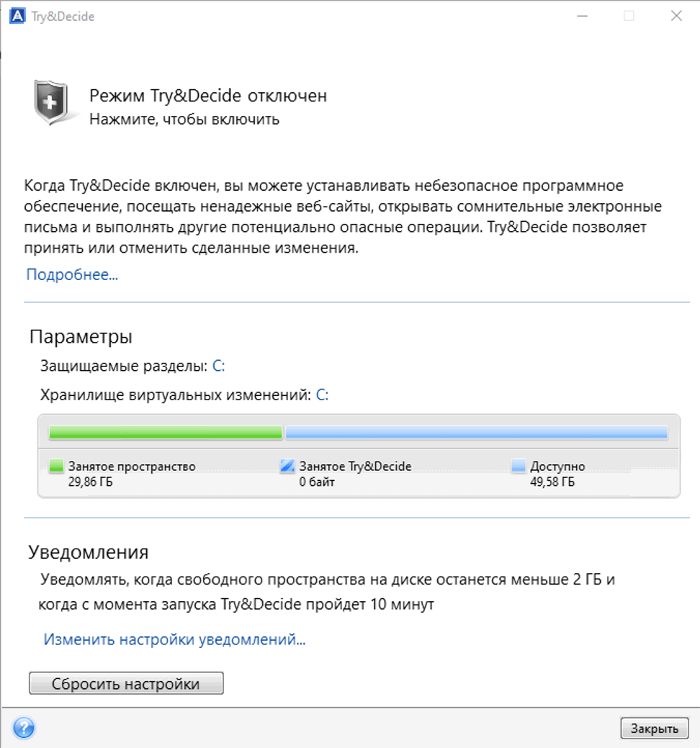Click the green used-space segment of the disk bar

tap(165, 432)
